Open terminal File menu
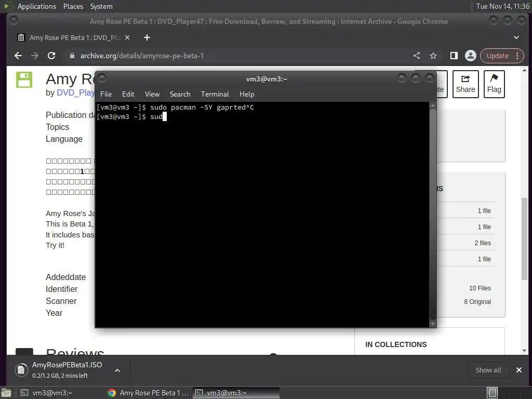 pos(106,95)
